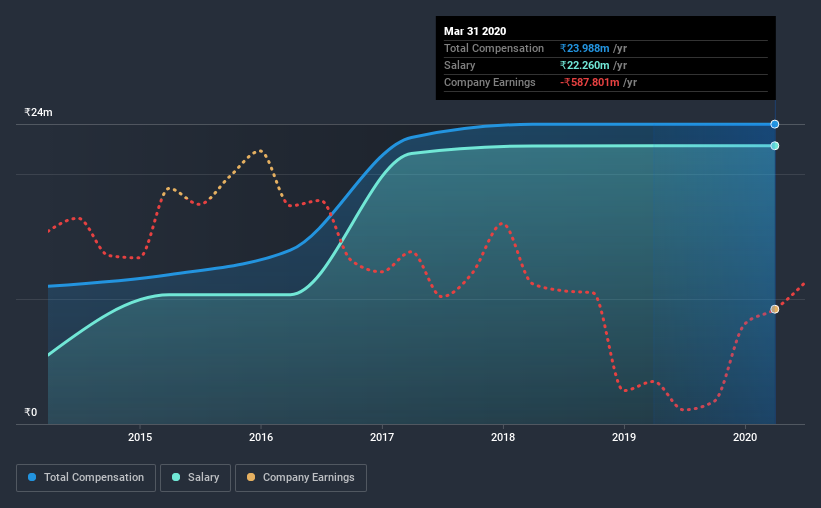Click the ₹24m y-axis label

38,112
